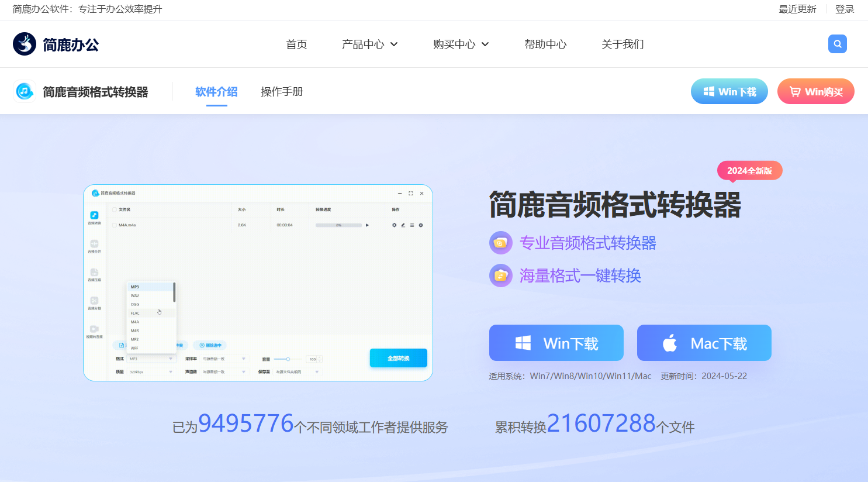Choose FLAC in the format list
The image size is (868, 482).
point(150,314)
